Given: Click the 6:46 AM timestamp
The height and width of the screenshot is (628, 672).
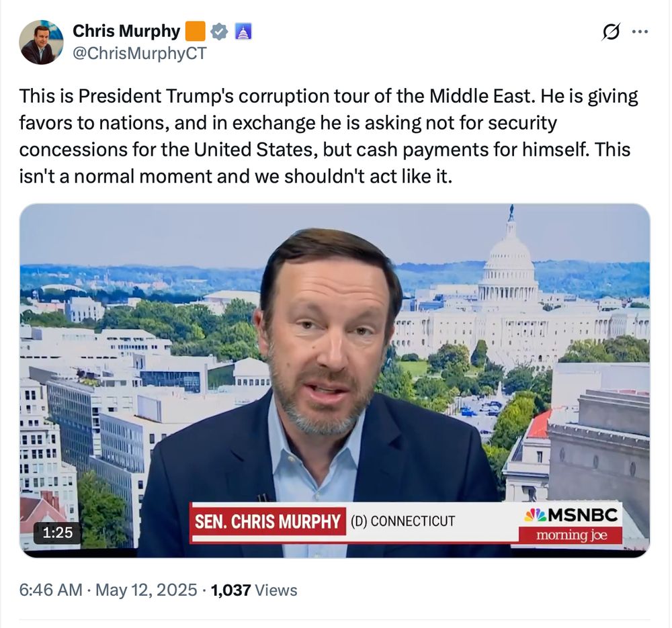Looking at the screenshot, I should (x=50, y=590).
